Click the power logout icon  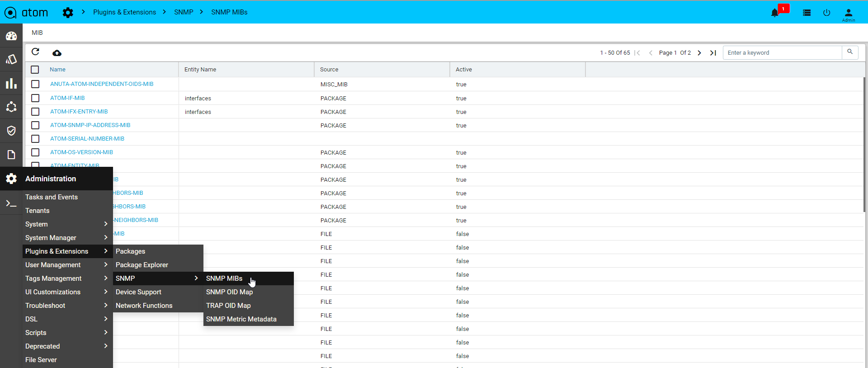point(827,12)
